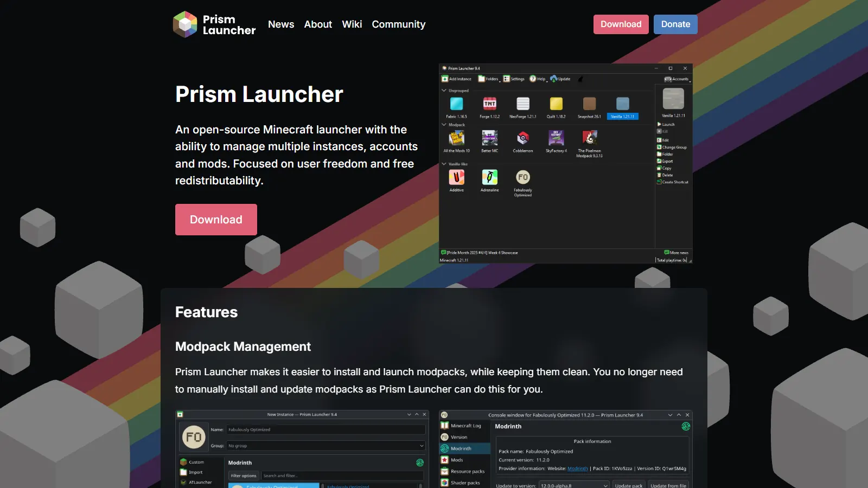The image size is (868, 488).
Task: Click Launch in the instance side panel
Action: pyautogui.click(x=666, y=124)
